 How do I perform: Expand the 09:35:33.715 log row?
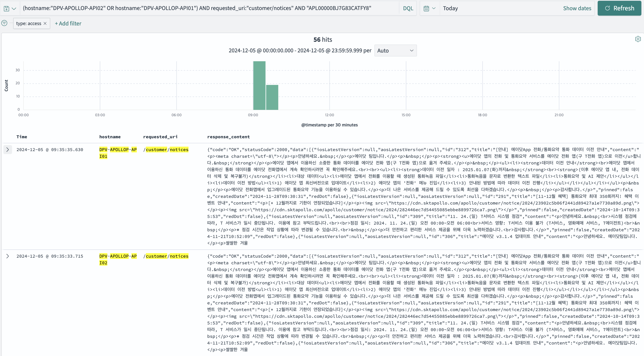(x=7, y=256)
